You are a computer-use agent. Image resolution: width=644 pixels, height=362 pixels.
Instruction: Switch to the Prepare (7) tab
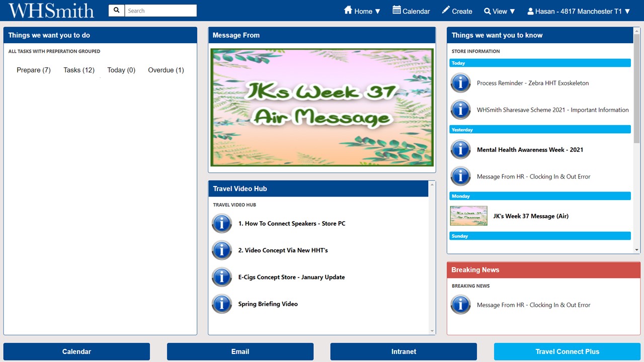34,70
